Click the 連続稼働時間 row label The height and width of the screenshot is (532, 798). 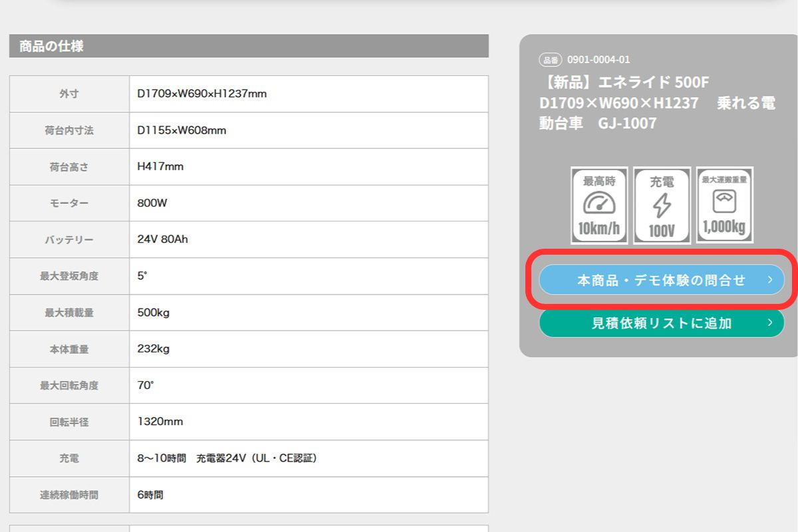(69, 495)
